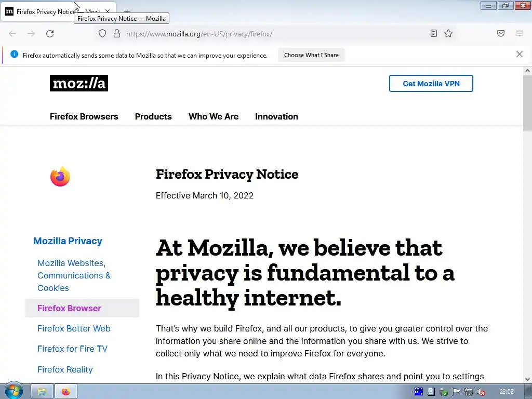Open Firefox application hamburger menu

[520, 33]
